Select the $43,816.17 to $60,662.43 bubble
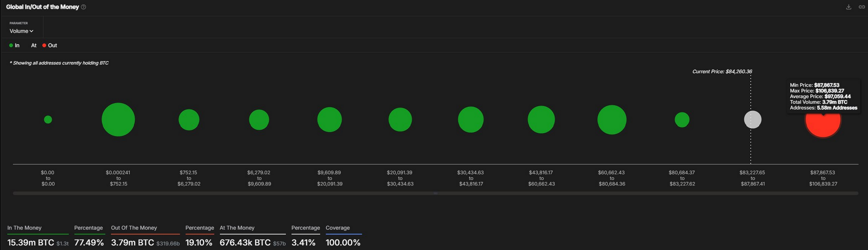Screen dimensions: 868x250 tap(541, 120)
